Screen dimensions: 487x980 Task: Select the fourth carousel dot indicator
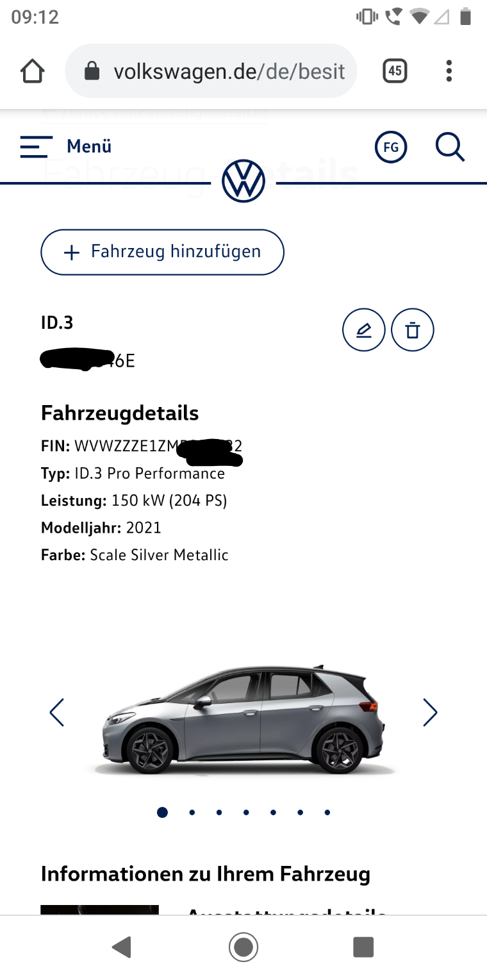(x=246, y=812)
